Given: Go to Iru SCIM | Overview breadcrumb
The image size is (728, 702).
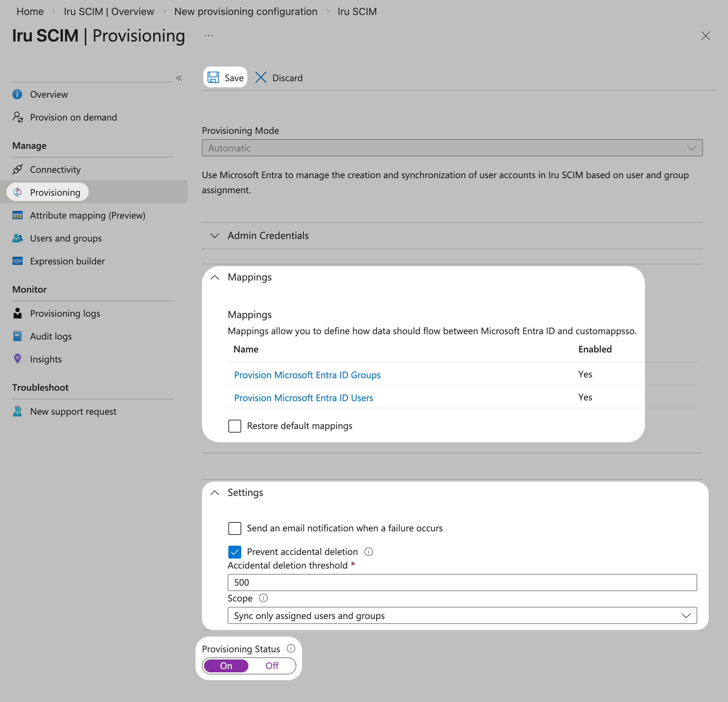Looking at the screenshot, I should click(x=109, y=11).
